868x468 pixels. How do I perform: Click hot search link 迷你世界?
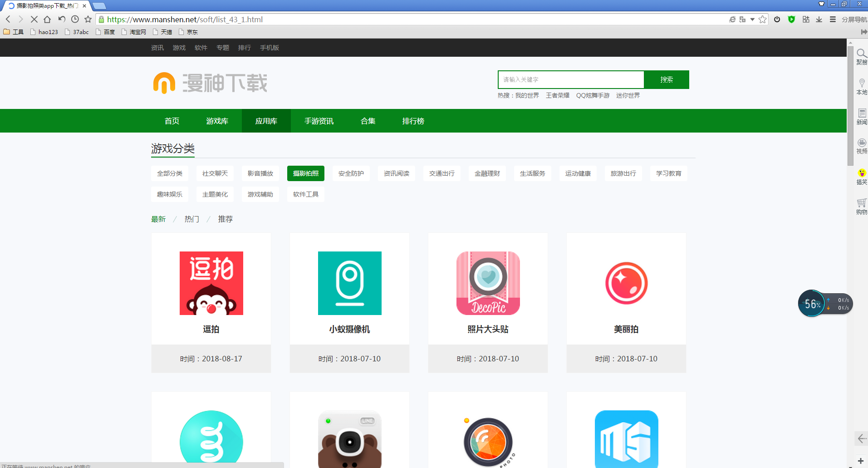(x=628, y=95)
